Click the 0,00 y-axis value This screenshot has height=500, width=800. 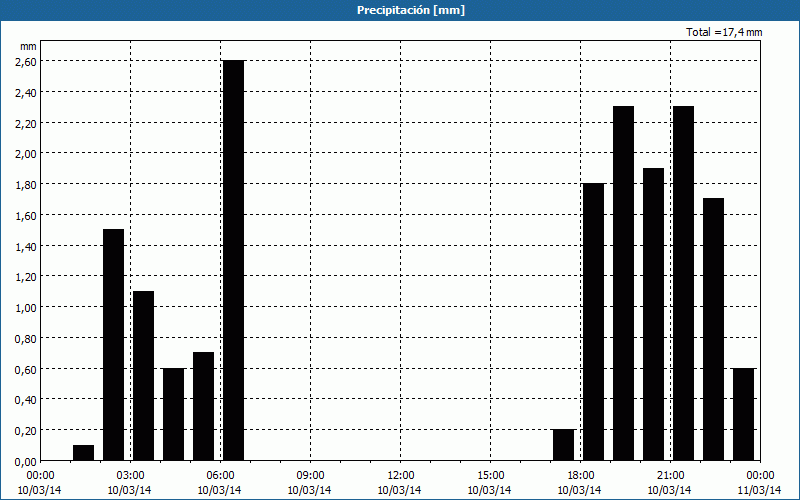(26, 462)
